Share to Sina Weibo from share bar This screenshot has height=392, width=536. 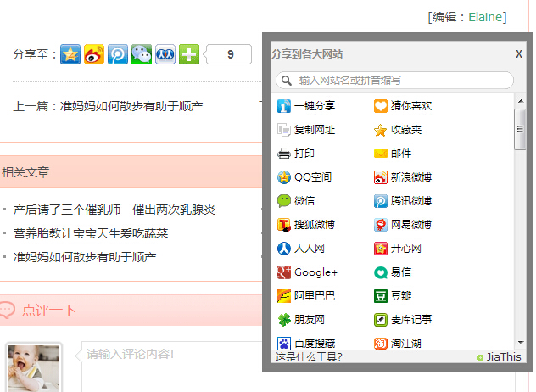coord(94,54)
